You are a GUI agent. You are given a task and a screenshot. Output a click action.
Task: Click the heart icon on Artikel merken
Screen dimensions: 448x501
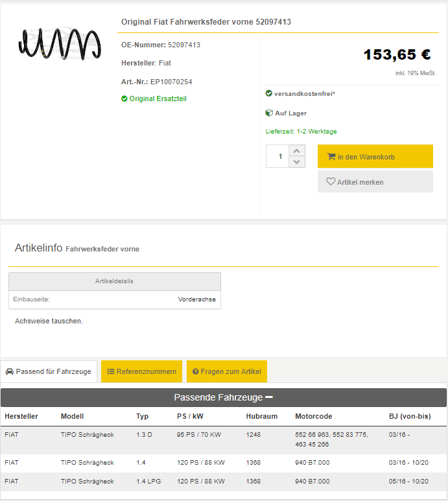tap(331, 182)
